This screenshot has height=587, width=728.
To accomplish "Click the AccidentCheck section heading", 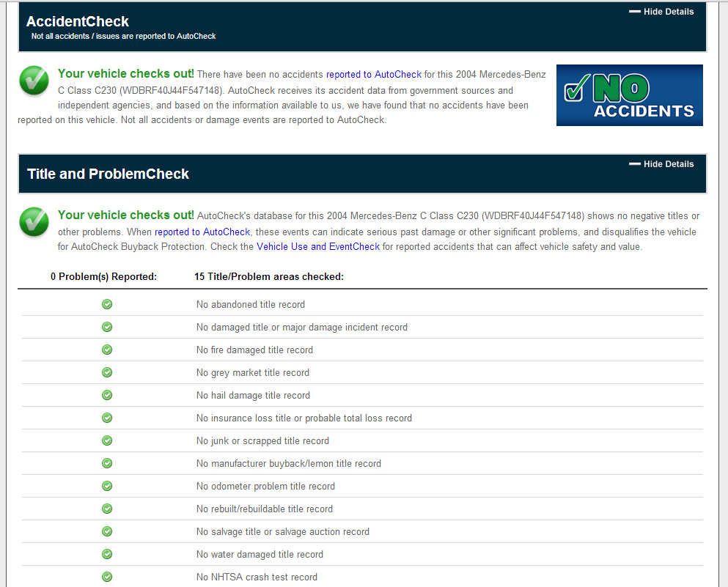I will click(78, 21).
